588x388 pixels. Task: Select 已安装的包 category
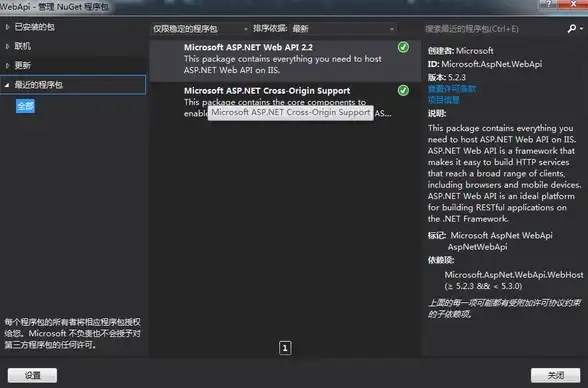[x=34, y=27]
